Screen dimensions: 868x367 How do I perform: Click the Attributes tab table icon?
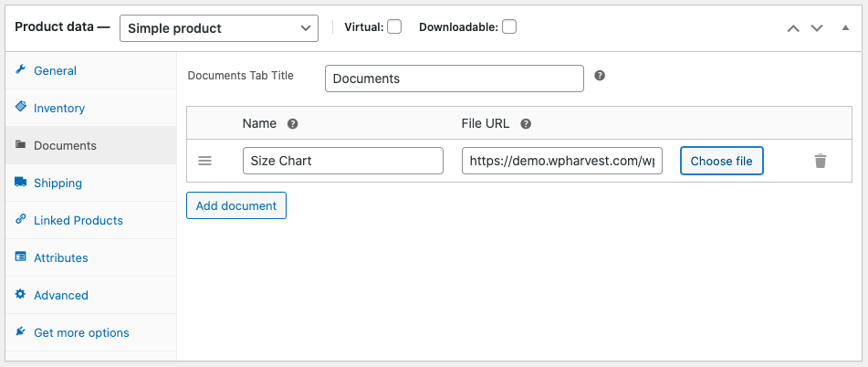coord(20,257)
